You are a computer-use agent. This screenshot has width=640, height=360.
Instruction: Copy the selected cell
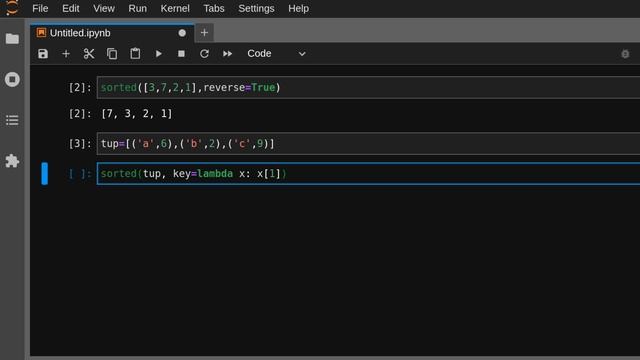(112, 53)
